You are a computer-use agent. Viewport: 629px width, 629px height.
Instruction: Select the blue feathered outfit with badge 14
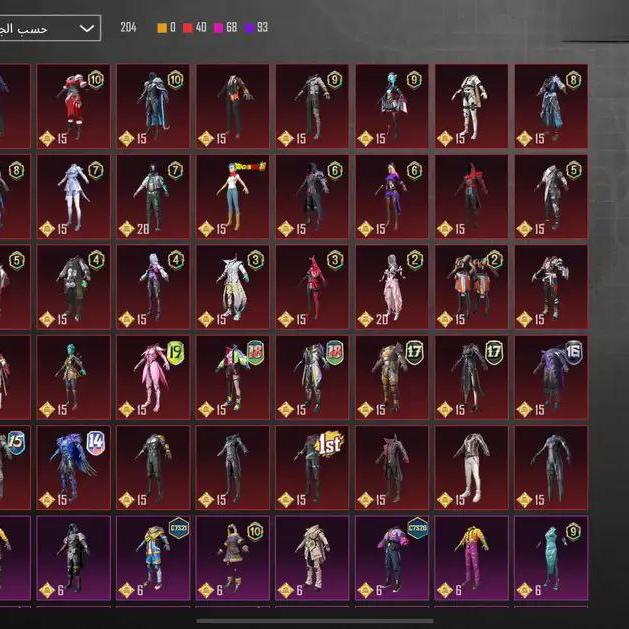(x=73, y=468)
